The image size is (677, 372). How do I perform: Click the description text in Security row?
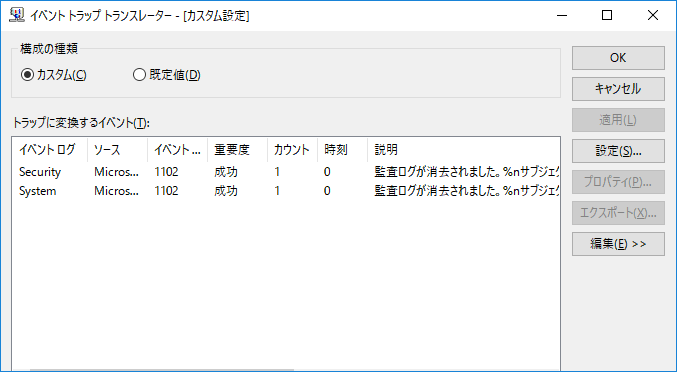467,172
